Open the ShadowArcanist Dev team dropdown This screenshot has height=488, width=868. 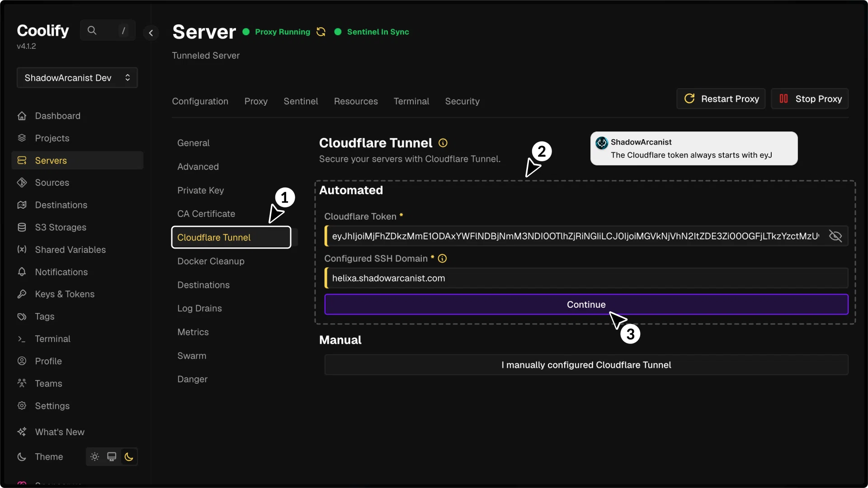tap(77, 78)
